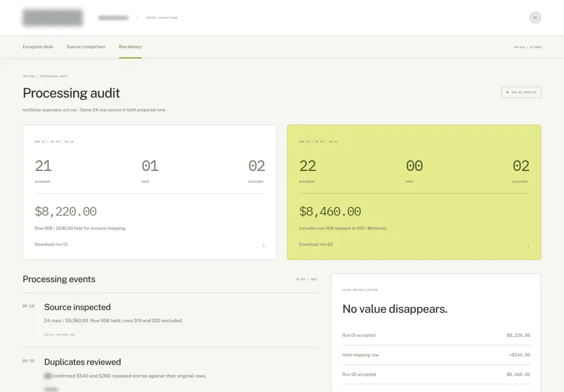Viewport: 564px width, 392px height.
Task: Click the Processing events heading
Action: (59, 279)
